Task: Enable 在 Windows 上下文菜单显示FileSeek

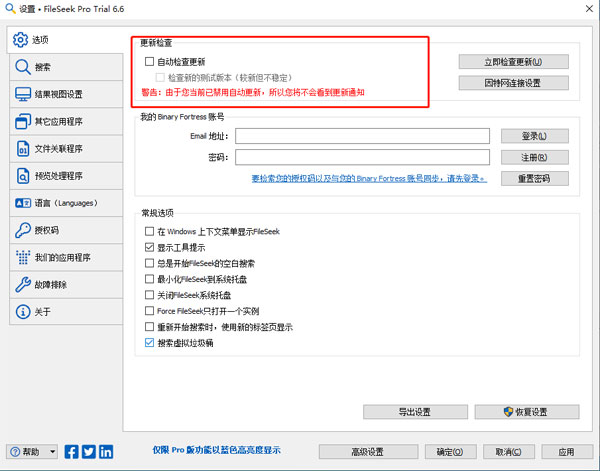Action: (149, 231)
